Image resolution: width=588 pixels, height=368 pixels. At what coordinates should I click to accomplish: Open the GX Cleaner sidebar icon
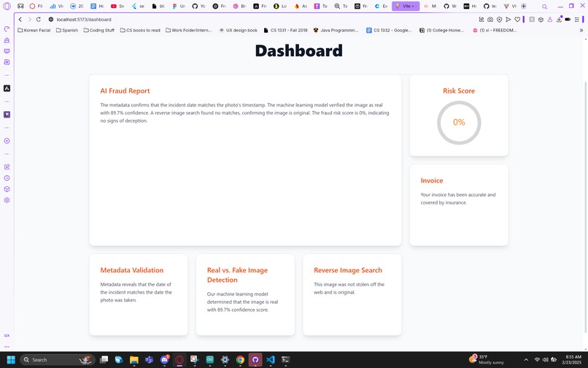point(7,40)
